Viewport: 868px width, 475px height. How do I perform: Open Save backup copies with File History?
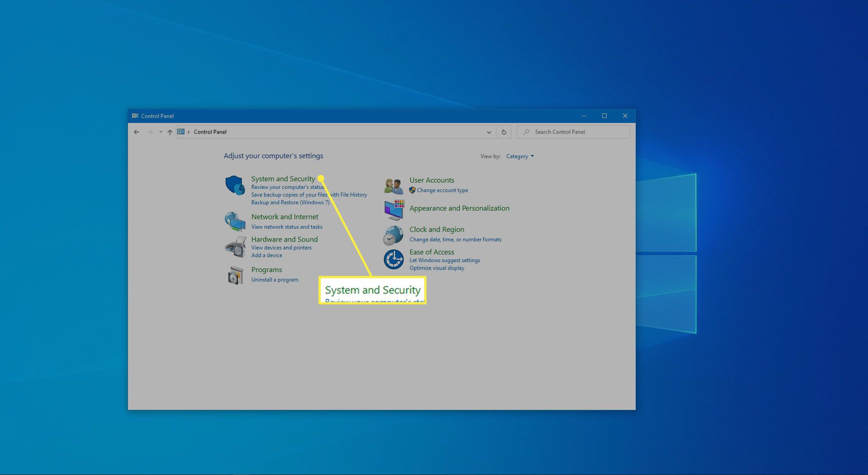click(x=309, y=195)
